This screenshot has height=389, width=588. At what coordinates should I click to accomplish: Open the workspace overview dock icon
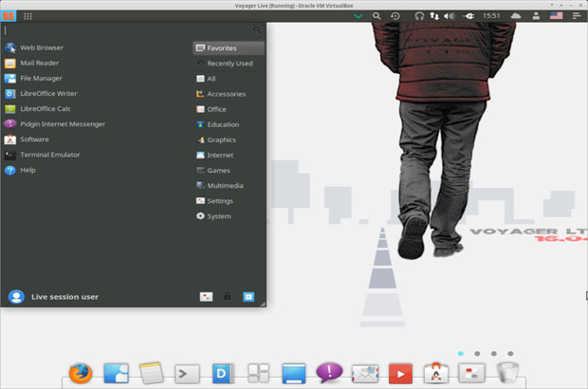point(258,373)
